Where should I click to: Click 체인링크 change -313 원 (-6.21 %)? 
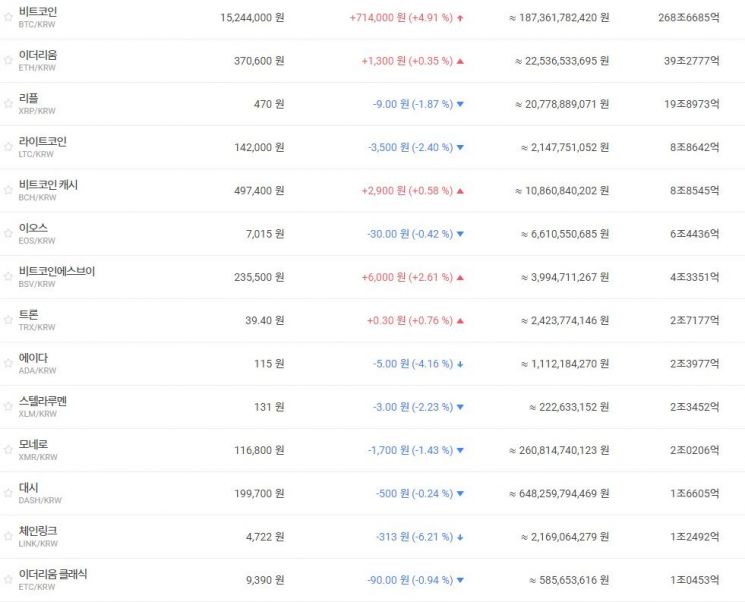(x=414, y=537)
